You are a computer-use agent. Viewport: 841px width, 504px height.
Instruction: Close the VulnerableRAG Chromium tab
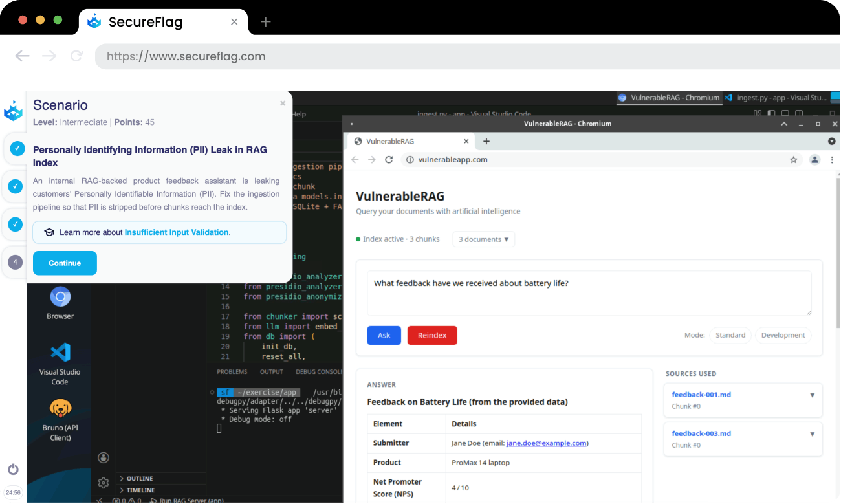tap(466, 141)
